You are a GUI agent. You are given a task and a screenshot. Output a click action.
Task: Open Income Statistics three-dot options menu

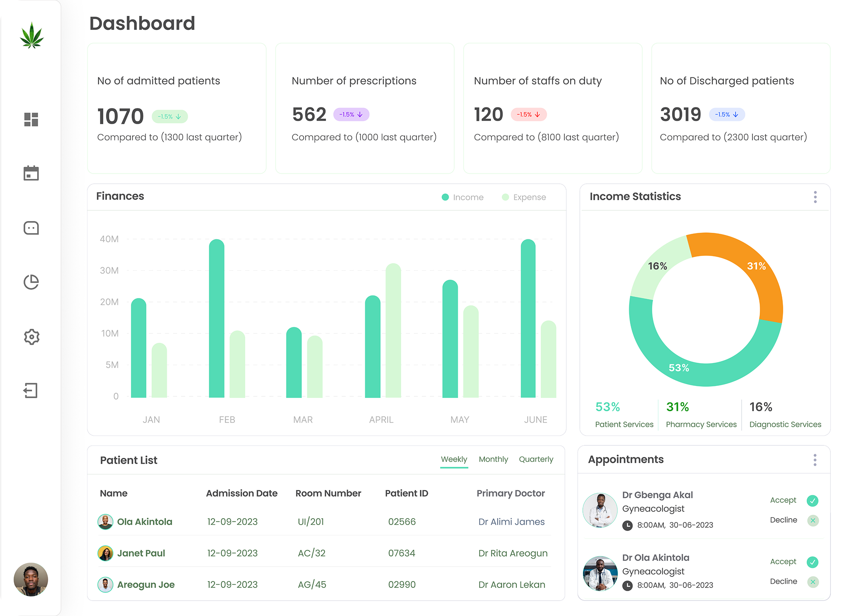click(815, 197)
